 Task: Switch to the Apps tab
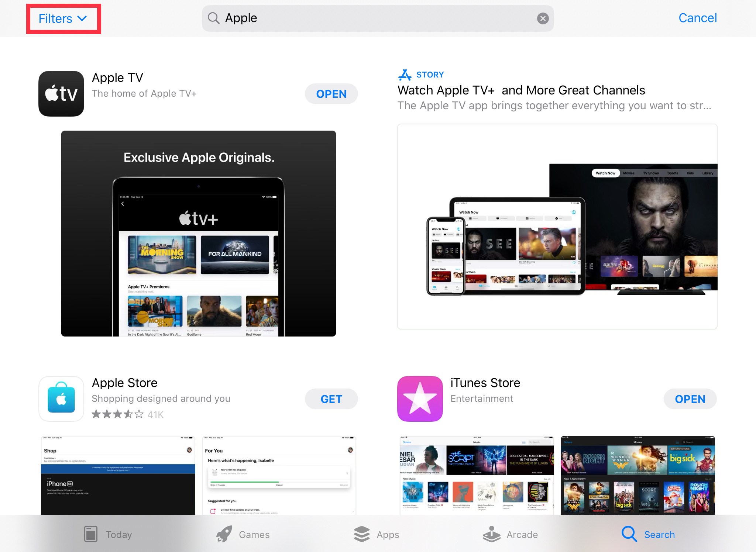pyautogui.click(x=376, y=534)
